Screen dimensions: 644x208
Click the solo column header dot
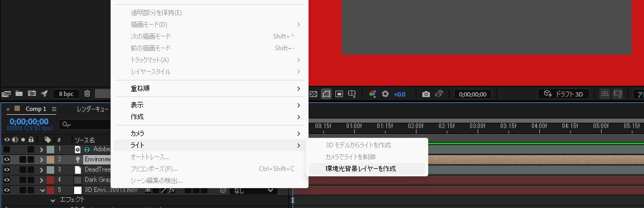point(23,140)
